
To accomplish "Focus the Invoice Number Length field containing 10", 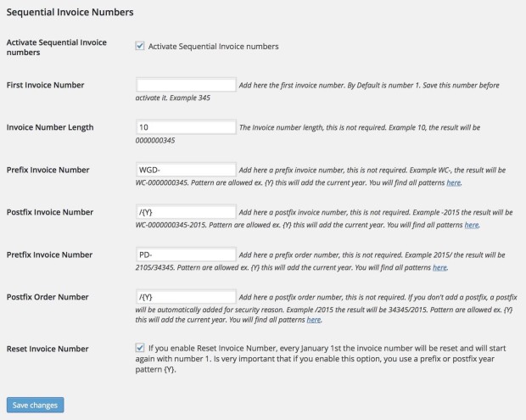I will [x=186, y=127].
